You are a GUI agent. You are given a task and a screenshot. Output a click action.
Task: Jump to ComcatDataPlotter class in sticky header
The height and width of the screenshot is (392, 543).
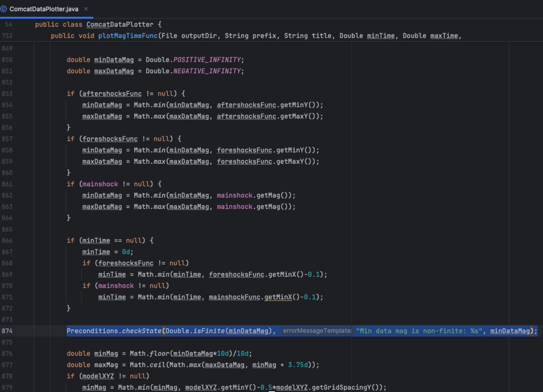point(120,25)
